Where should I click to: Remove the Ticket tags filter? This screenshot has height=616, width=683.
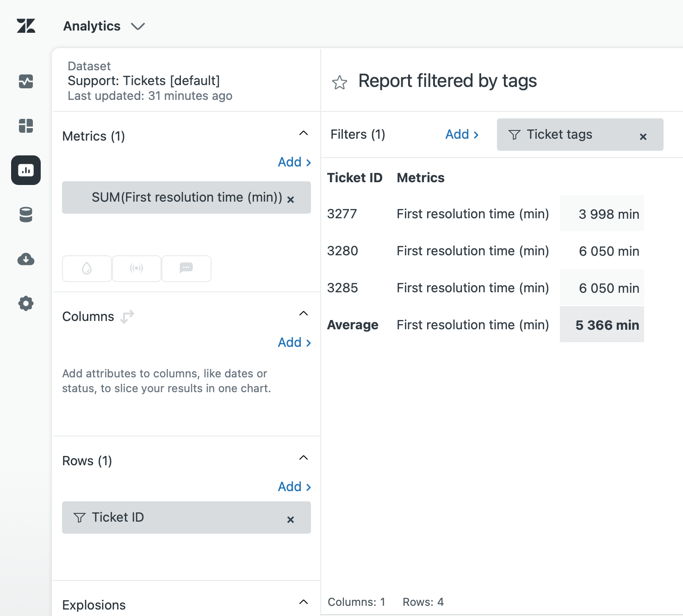click(x=643, y=136)
